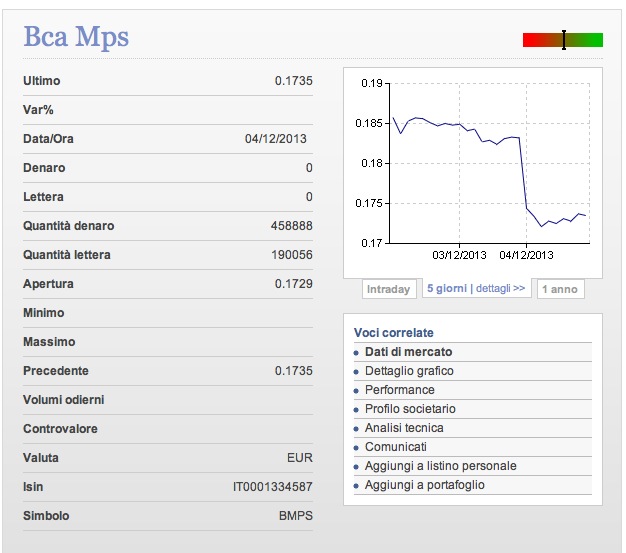Open Analisi tecnica

[x=404, y=428]
